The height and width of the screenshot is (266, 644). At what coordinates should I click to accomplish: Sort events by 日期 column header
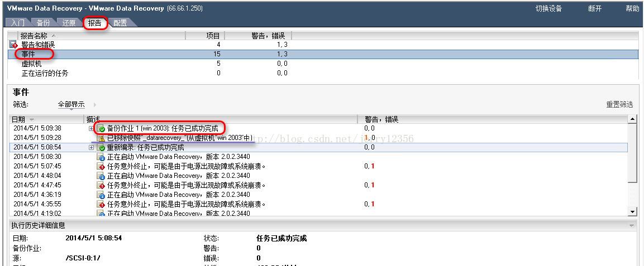click(x=46, y=119)
